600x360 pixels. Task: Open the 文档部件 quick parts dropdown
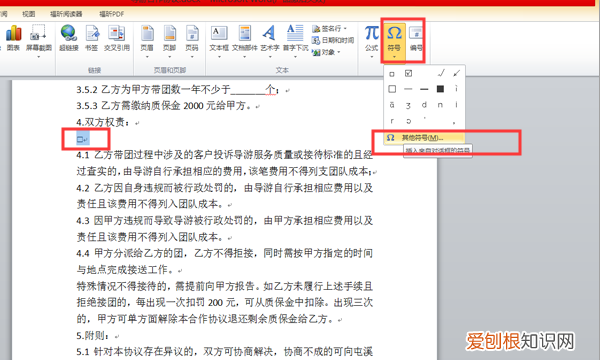[245, 57]
